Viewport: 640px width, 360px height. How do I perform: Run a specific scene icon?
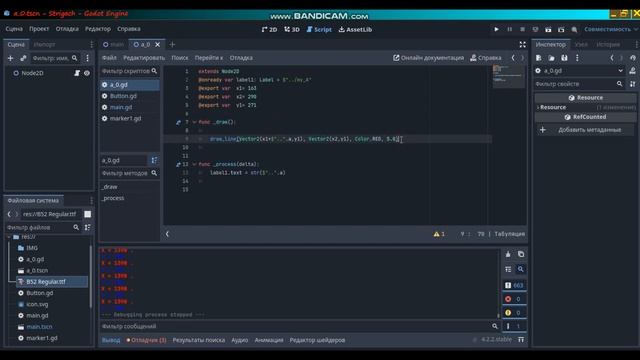pyautogui.click(x=561, y=29)
